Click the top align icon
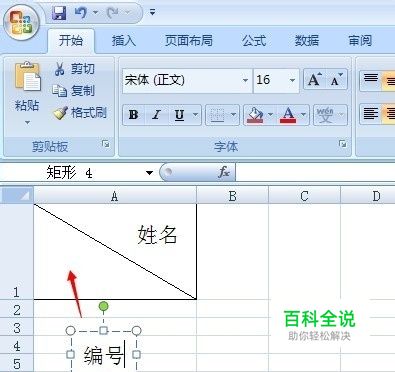 click(371, 80)
